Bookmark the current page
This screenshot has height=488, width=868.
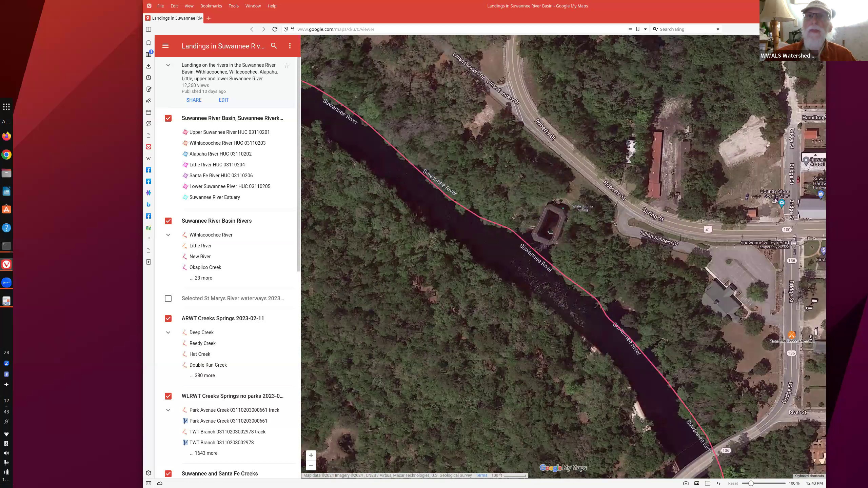638,29
